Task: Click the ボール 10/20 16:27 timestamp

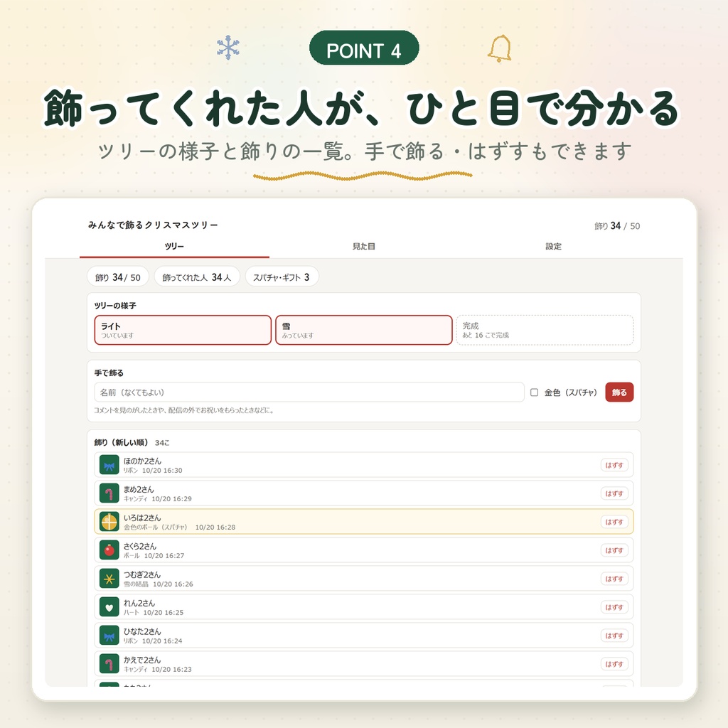Action: [x=154, y=555]
